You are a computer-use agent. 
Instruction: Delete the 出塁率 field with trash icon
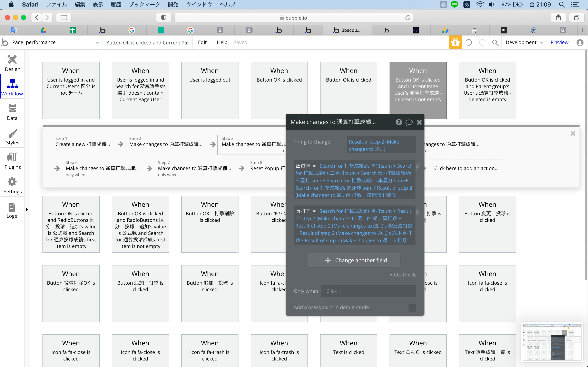click(x=418, y=167)
